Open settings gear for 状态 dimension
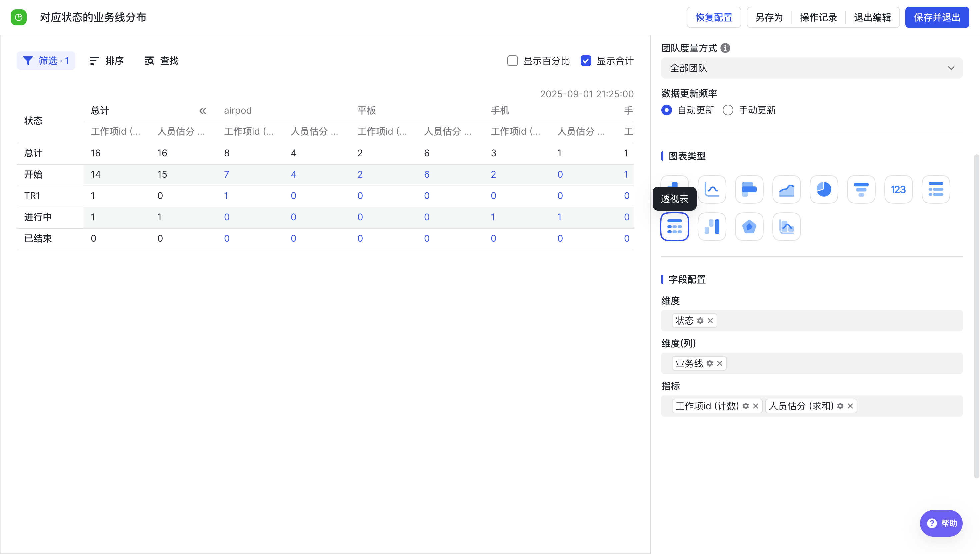Viewport: 980px width, 554px height. [700, 321]
